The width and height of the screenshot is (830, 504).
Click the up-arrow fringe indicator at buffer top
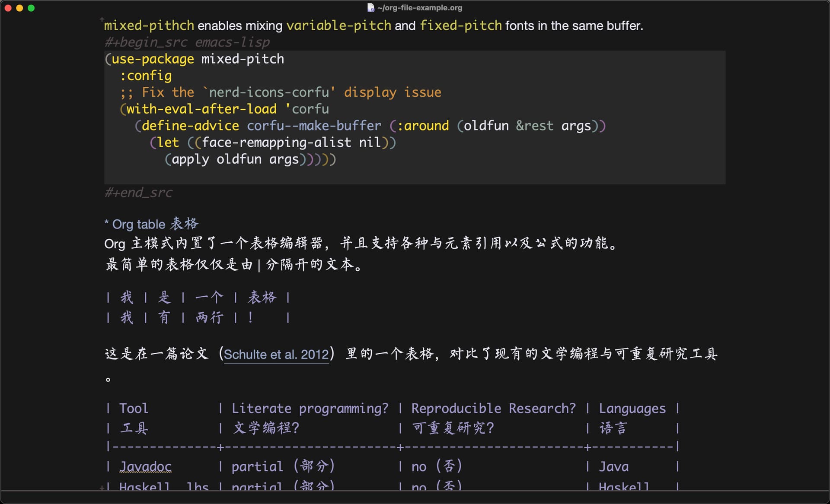[102, 19]
